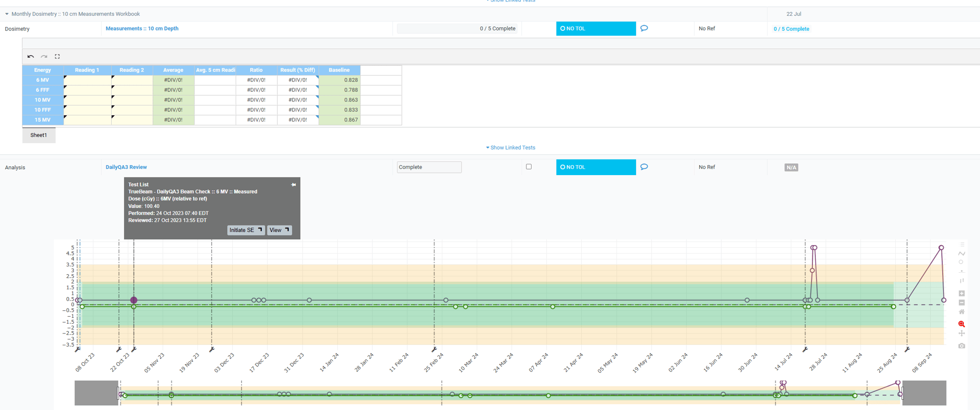Select 6 MV Reading 1 cell

tap(88, 80)
